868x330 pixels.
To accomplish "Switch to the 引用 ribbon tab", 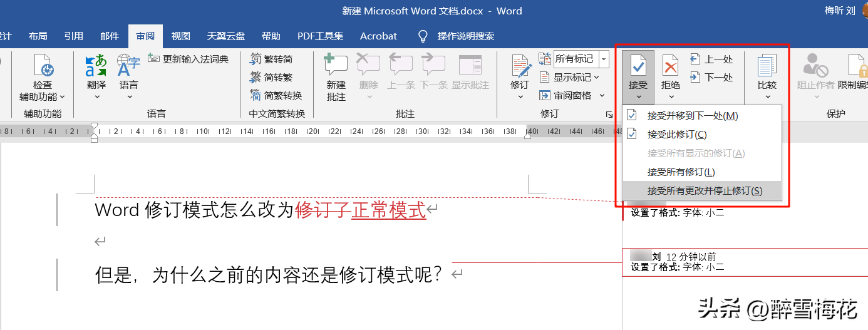I will [x=74, y=36].
